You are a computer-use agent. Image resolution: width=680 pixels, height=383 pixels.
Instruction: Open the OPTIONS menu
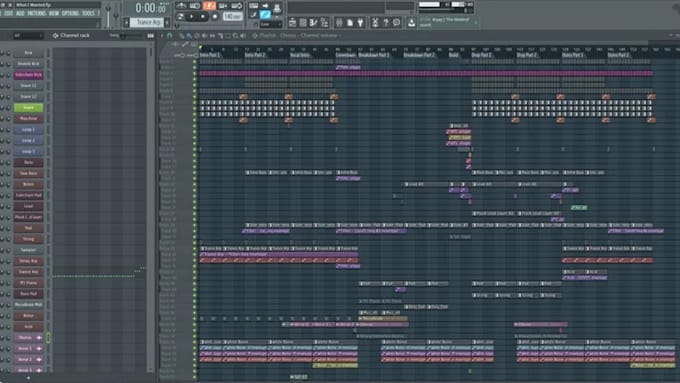70,13
